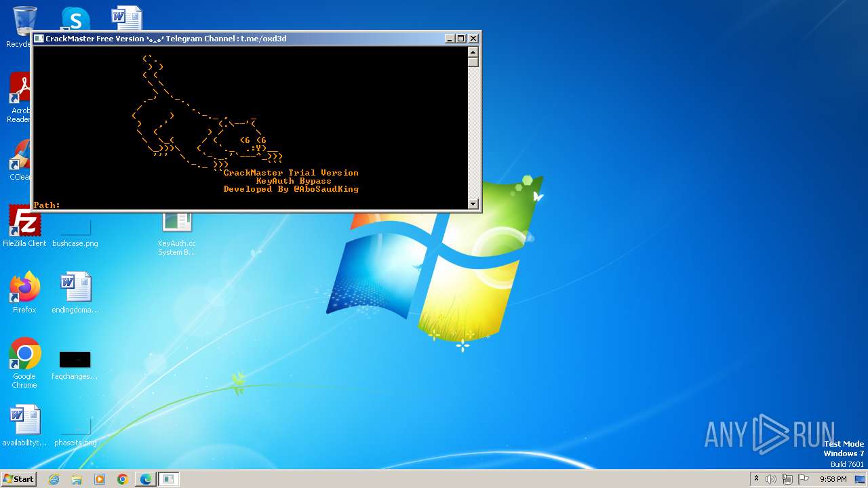Open the Action Center flag icon
Screen dimensions: 868x488
[804, 479]
